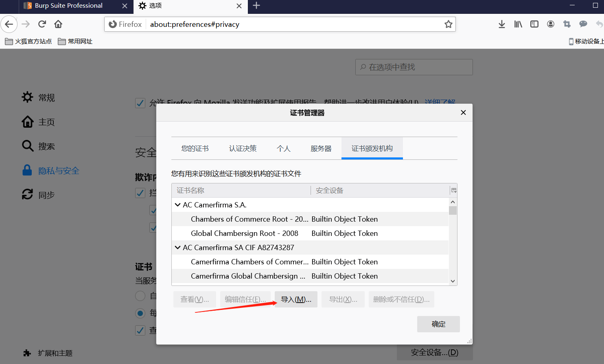604x364 pixels.
Task: Click the 导入(M) button
Action: pyautogui.click(x=296, y=299)
